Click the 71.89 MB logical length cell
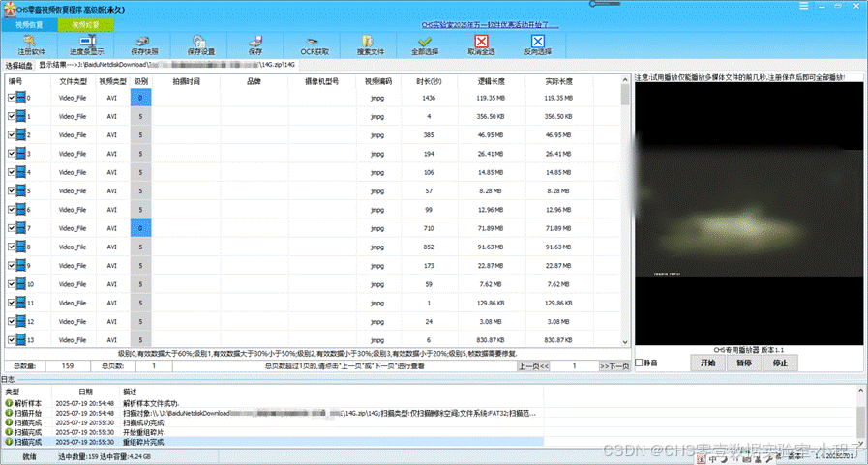Viewport: 868px width, 465px height. coord(491,228)
